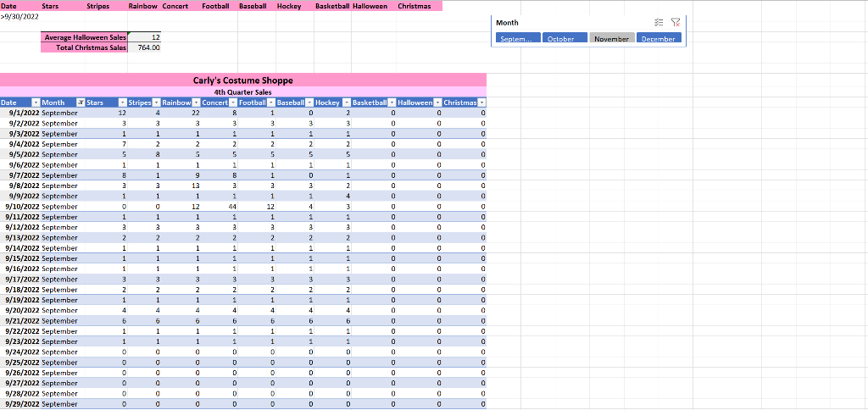Screen dimensions: 868x410
Task: Click the Total Christmas Sales value 764.00
Action: [144, 47]
